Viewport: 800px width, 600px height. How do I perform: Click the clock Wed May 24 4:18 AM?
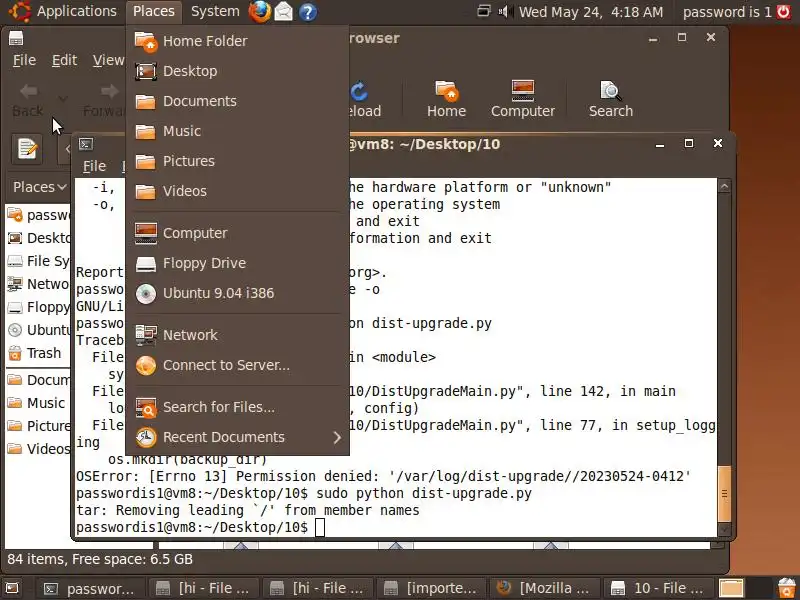591,12
